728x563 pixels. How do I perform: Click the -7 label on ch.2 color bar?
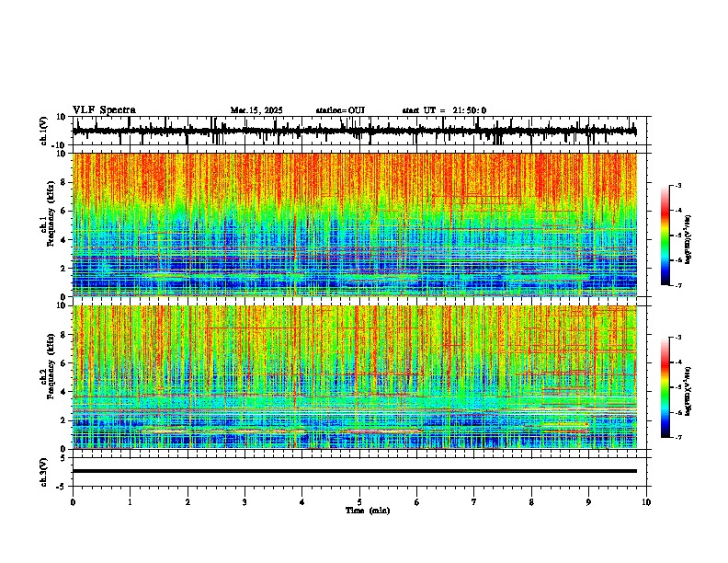[677, 437]
